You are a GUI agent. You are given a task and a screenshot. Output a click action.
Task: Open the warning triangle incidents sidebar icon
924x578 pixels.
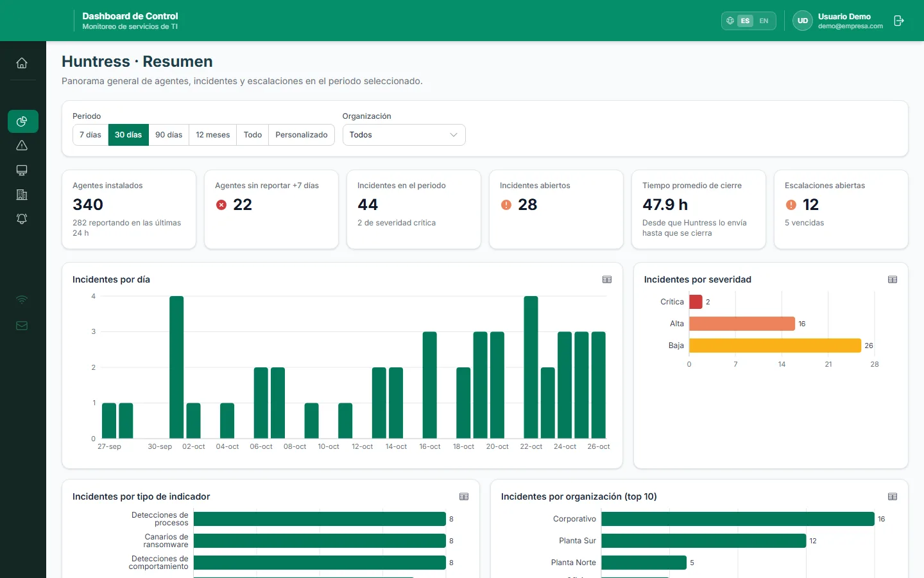pyautogui.click(x=22, y=146)
